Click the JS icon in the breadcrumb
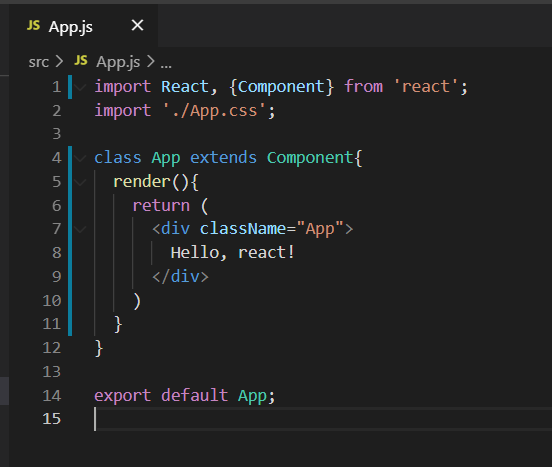This screenshot has height=467, width=552. click(x=81, y=61)
